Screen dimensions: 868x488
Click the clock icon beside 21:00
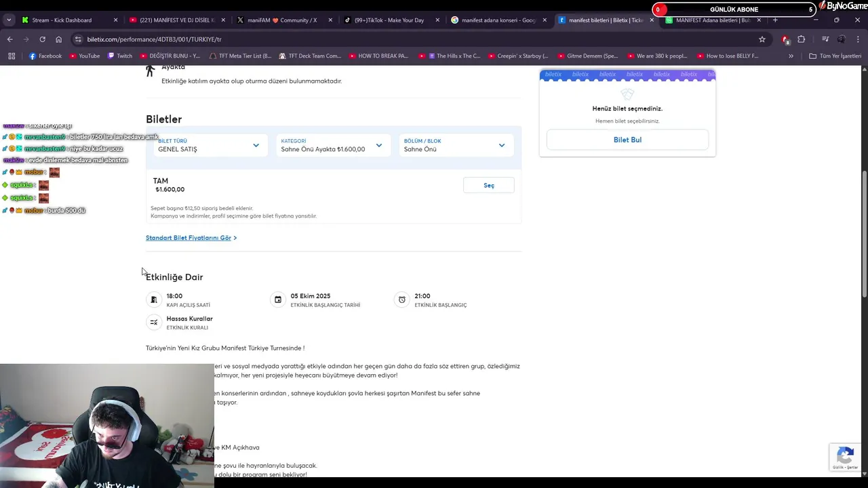402,300
